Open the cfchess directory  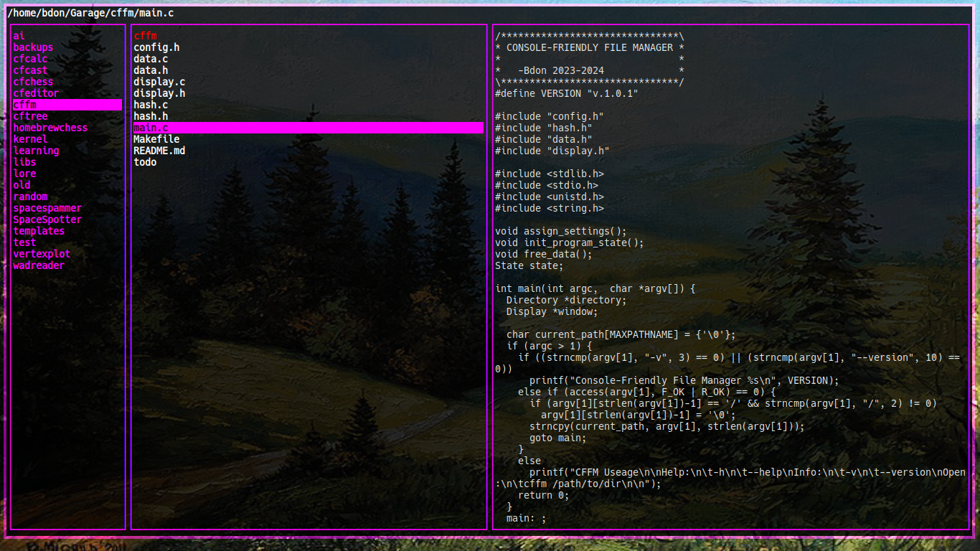coord(33,82)
